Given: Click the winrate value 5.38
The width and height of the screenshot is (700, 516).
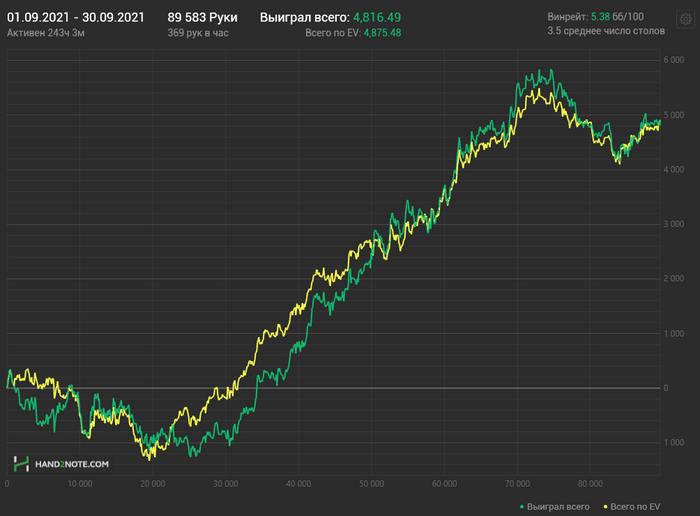Looking at the screenshot, I should [600, 17].
